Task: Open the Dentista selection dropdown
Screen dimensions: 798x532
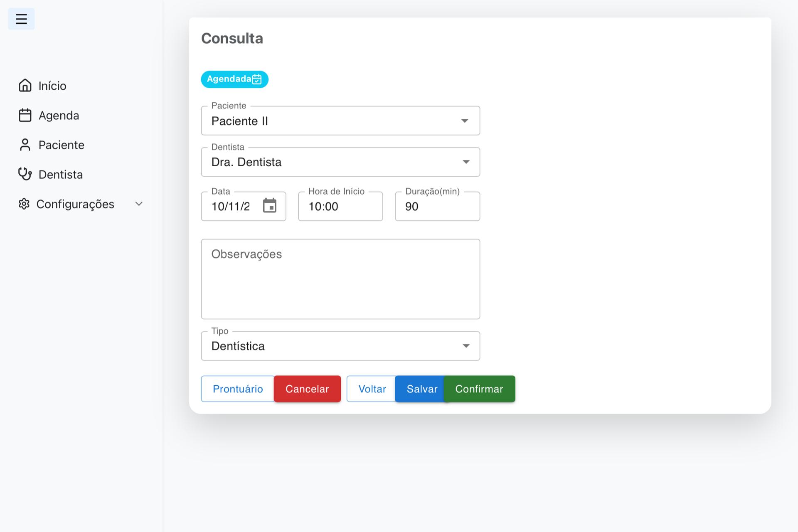Action: click(x=466, y=162)
